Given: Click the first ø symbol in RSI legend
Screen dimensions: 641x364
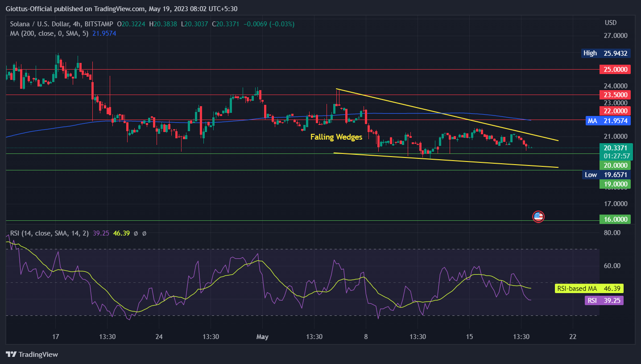Looking at the screenshot, I should [x=136, y=233].
